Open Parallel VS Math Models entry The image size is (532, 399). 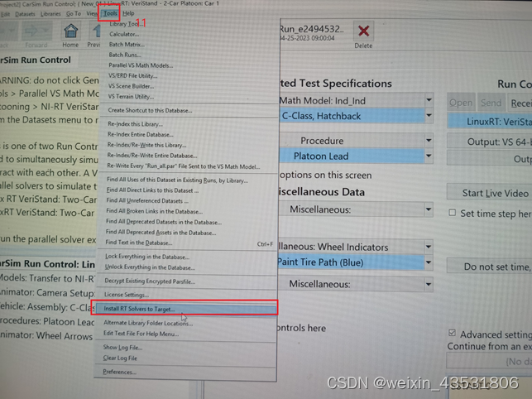[141, 65]
